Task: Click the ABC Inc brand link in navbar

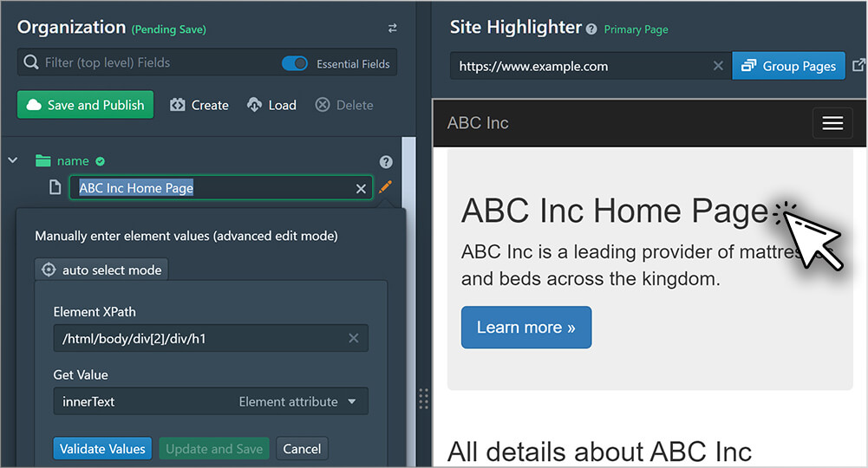Action: coord(478,123)
